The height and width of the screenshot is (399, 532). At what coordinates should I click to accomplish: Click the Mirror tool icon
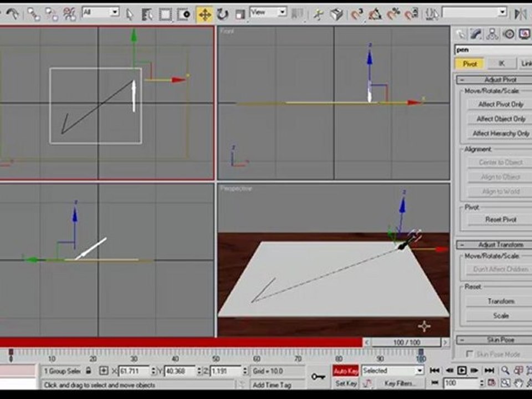[520, 14]
